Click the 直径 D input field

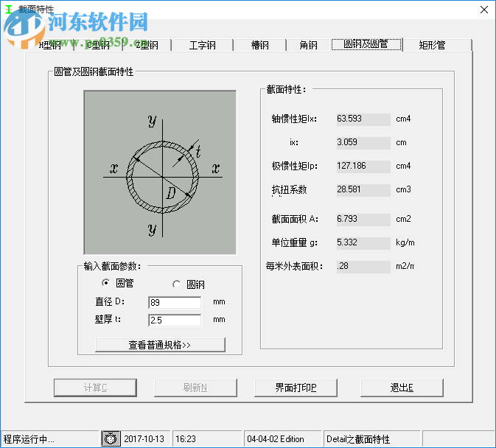click(x=175, y=302)
